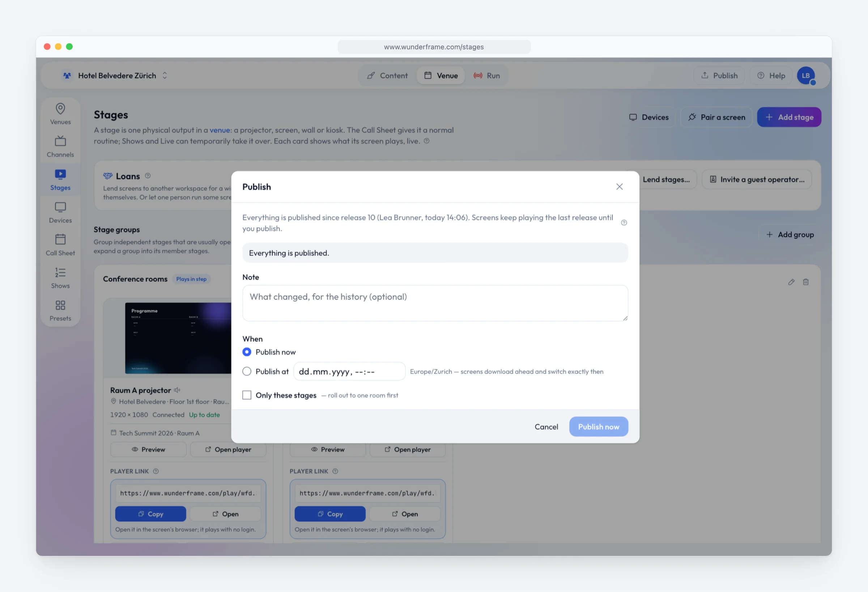
Task: Click Raum A projector Open player button
Action: point(228,449)
